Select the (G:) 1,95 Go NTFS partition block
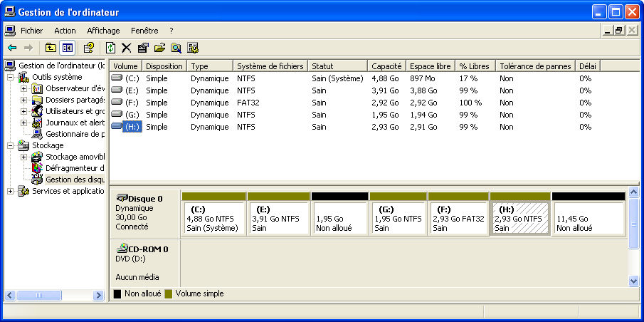The image size is (644, 322). click(x=398, y=214)
